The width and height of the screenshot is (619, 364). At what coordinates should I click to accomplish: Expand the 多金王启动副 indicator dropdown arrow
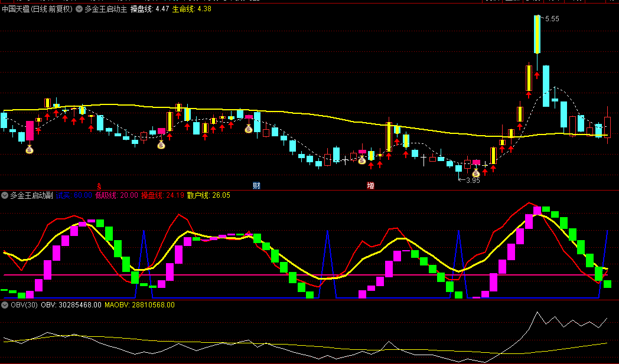point(5,195)
